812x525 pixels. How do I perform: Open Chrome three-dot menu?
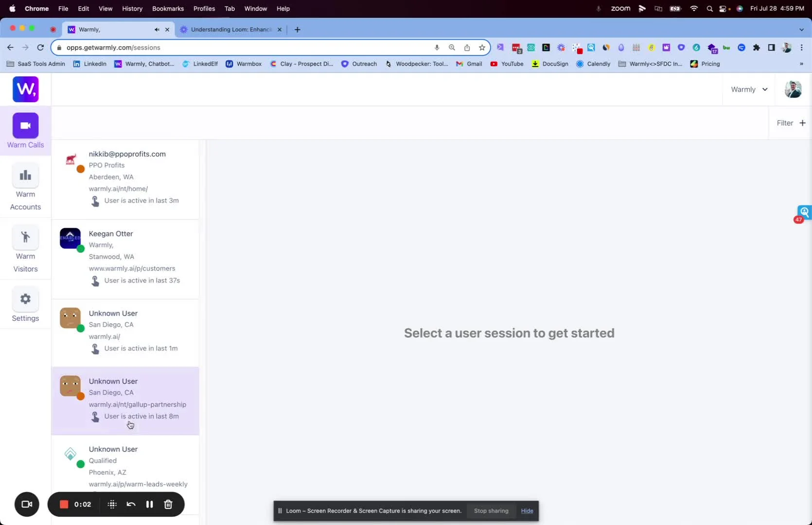[x=802, y=47]
